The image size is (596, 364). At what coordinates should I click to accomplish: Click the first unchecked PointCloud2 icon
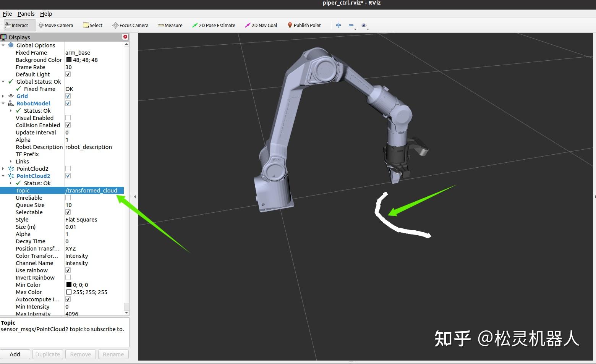11,168
